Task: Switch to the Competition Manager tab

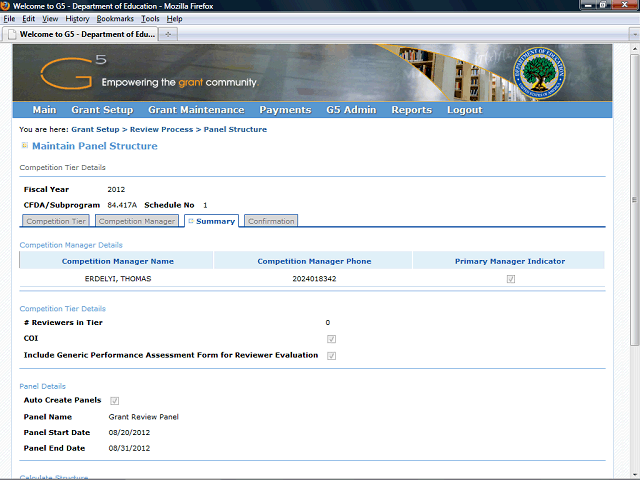Action: click(137, 221)
